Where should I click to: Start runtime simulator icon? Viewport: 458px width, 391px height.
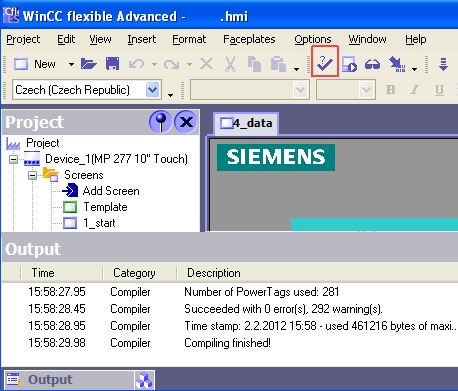coord(349,64)
